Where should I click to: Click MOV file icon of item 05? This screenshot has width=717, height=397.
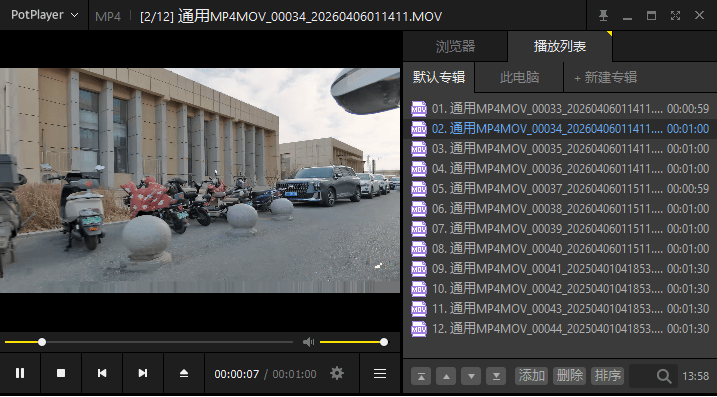419,188
